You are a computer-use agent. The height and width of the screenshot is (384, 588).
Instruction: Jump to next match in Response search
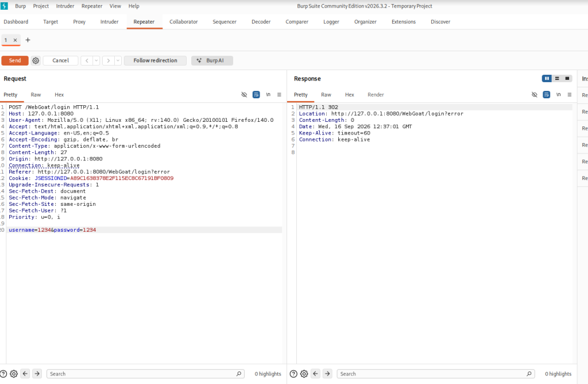(x=327, y=374)
